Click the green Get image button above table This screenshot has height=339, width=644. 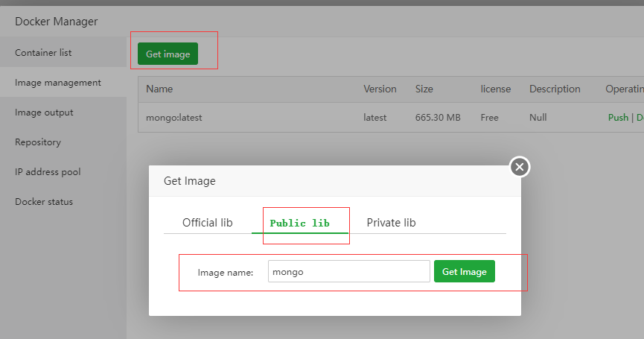168,54
